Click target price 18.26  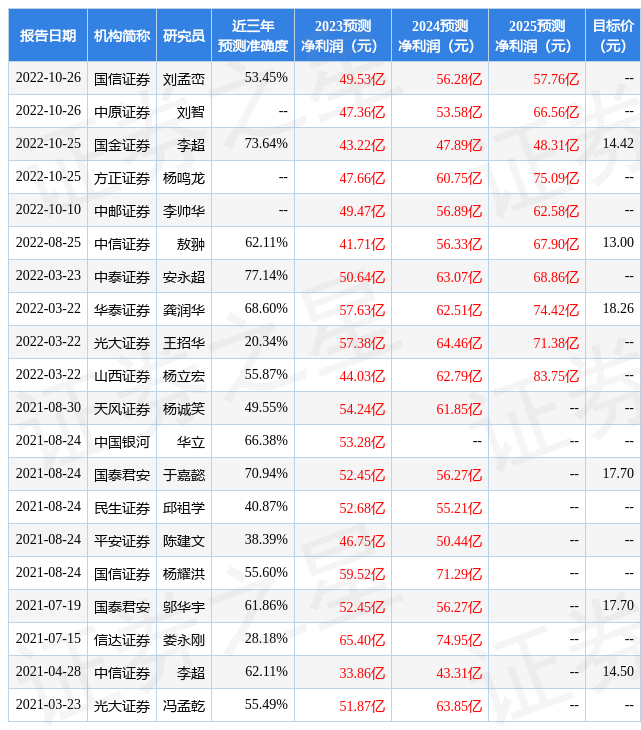coord(618,309)
